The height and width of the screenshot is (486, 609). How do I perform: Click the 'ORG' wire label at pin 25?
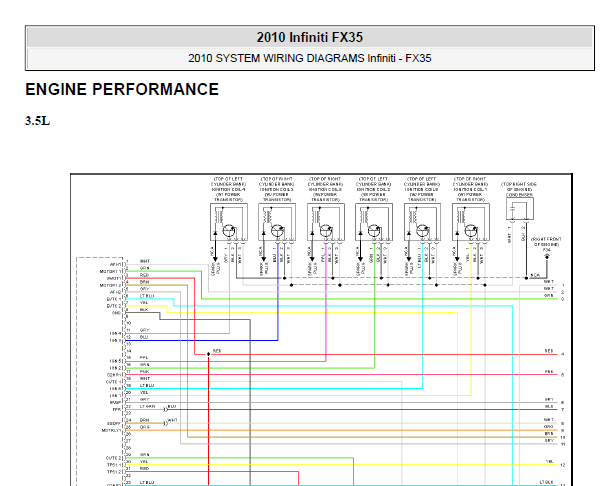144,427
